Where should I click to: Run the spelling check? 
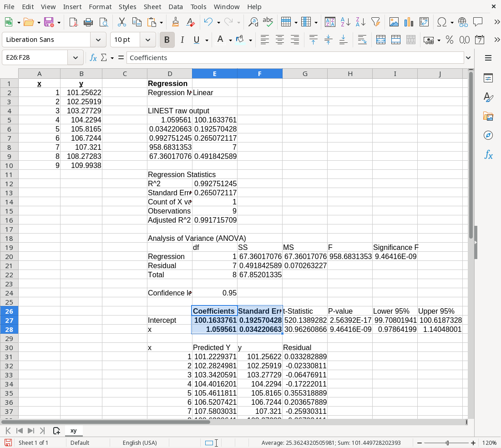click(x=268, y=22)
